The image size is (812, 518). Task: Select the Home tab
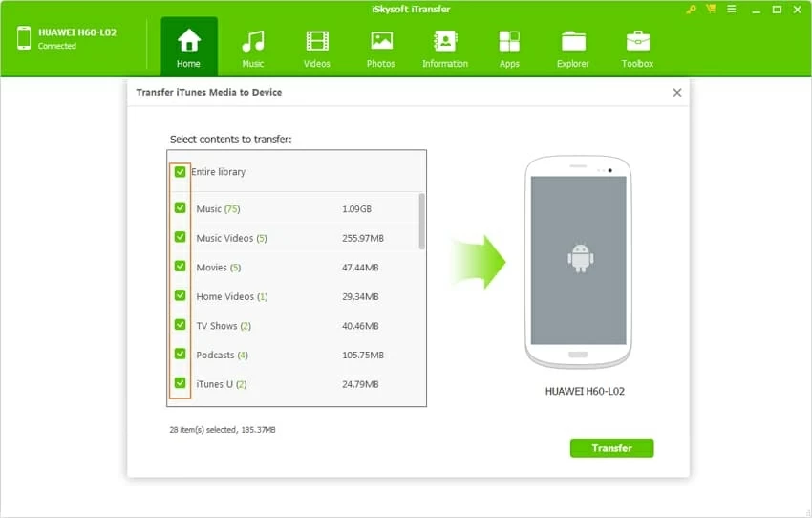click(188, 48)
